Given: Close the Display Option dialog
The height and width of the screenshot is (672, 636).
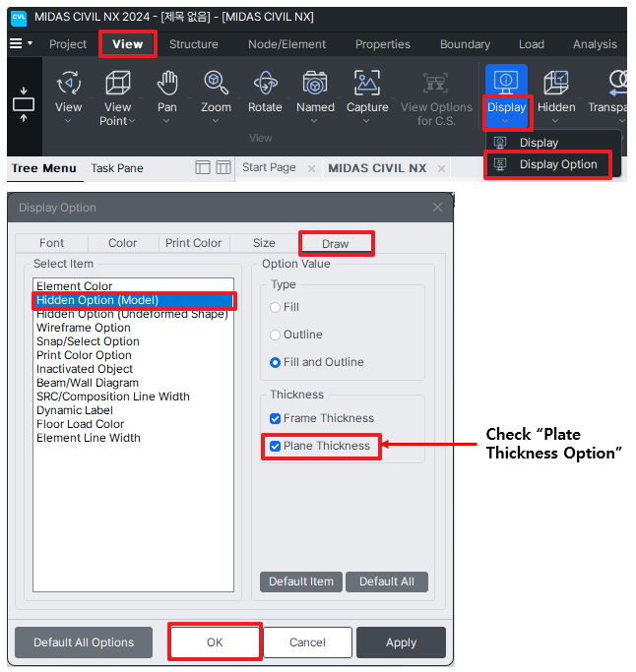Looking at the screenshot, I should [x=437, y=208].
